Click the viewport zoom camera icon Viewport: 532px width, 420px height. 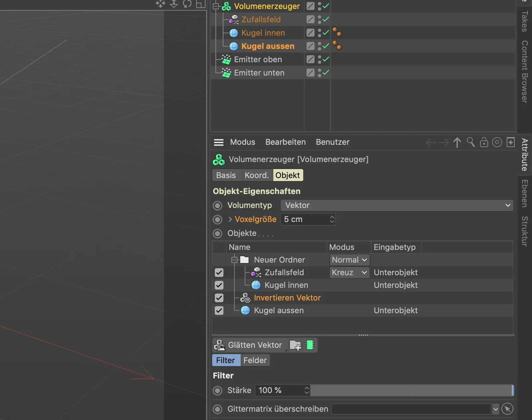coord(174,4)
